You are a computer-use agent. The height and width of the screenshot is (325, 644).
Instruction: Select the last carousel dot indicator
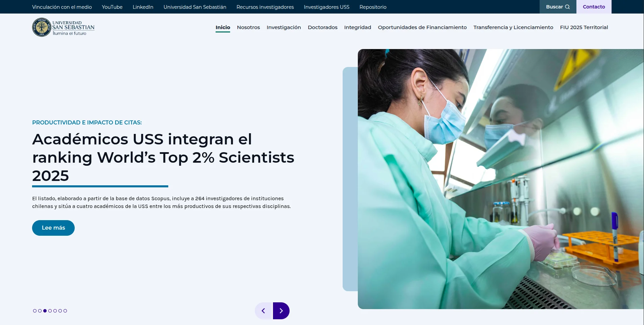65,311
